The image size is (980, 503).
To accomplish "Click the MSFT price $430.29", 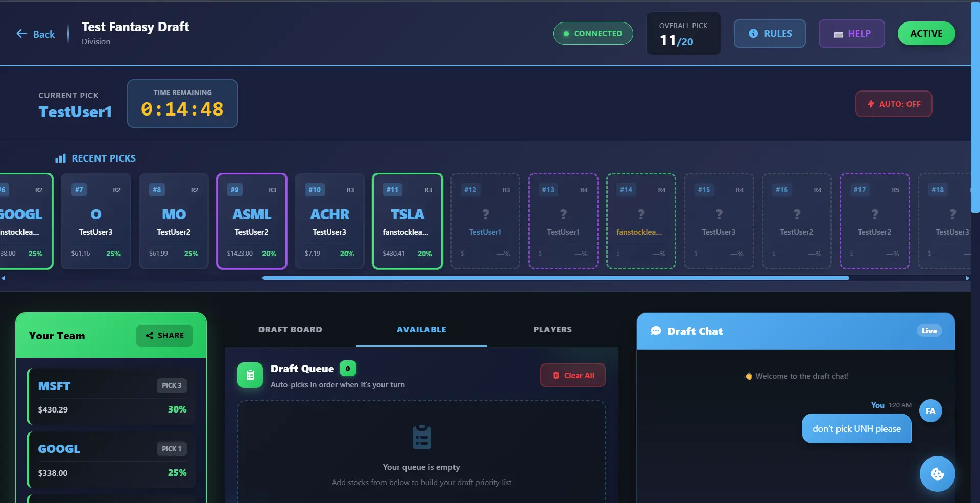I will [x=53, y=409].
